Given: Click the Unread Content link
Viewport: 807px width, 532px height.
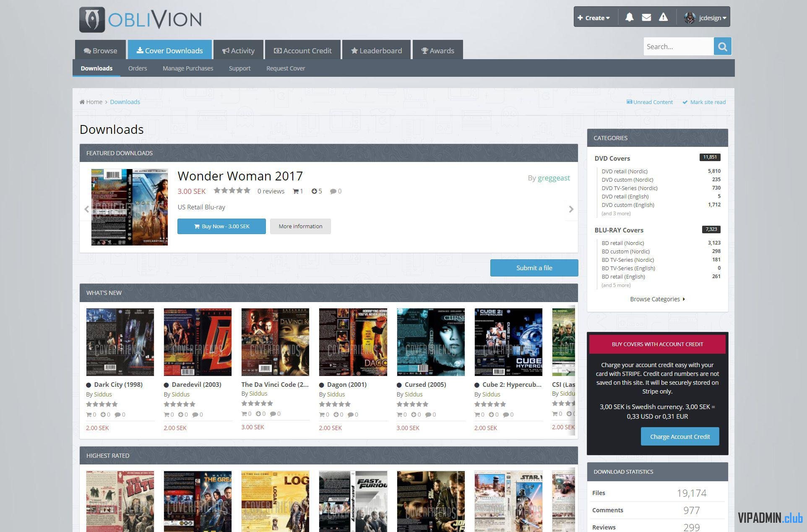Looking at the screenshot, I should tap(649, 102).
